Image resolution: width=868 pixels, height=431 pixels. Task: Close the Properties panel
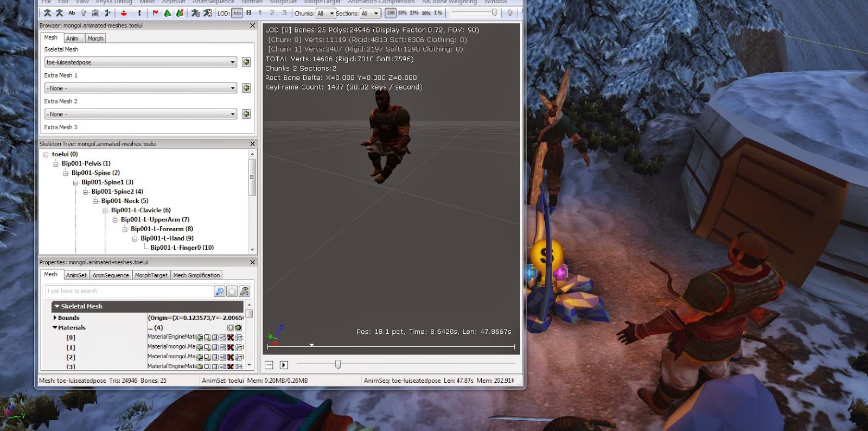(x=252, y=262)
